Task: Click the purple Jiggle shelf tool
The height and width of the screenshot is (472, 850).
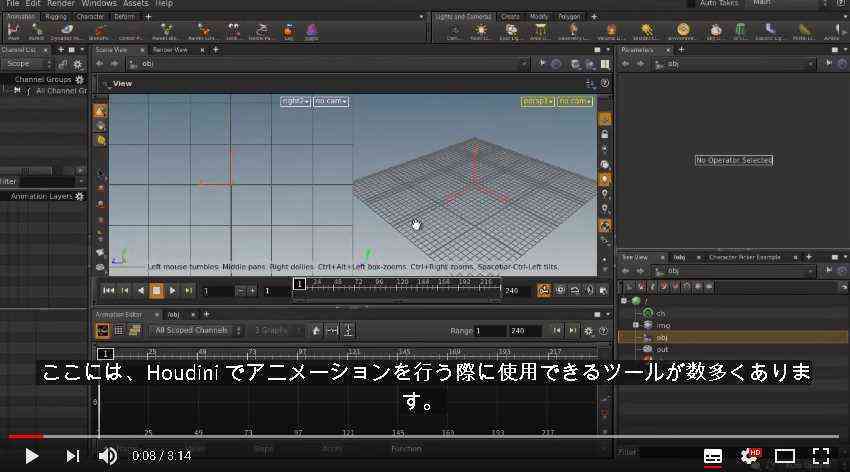Action: coord(312,31)
